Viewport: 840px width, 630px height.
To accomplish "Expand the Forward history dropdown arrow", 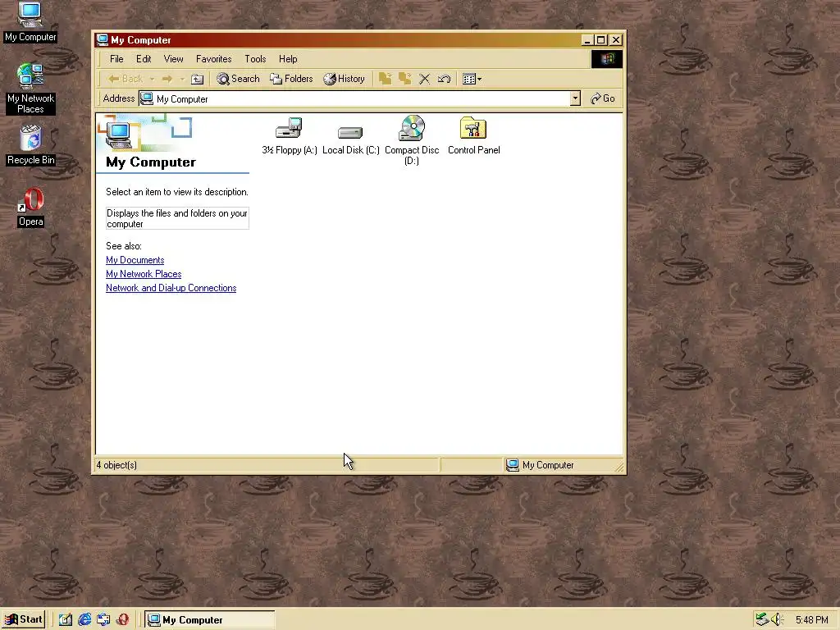I will point(182,80).
